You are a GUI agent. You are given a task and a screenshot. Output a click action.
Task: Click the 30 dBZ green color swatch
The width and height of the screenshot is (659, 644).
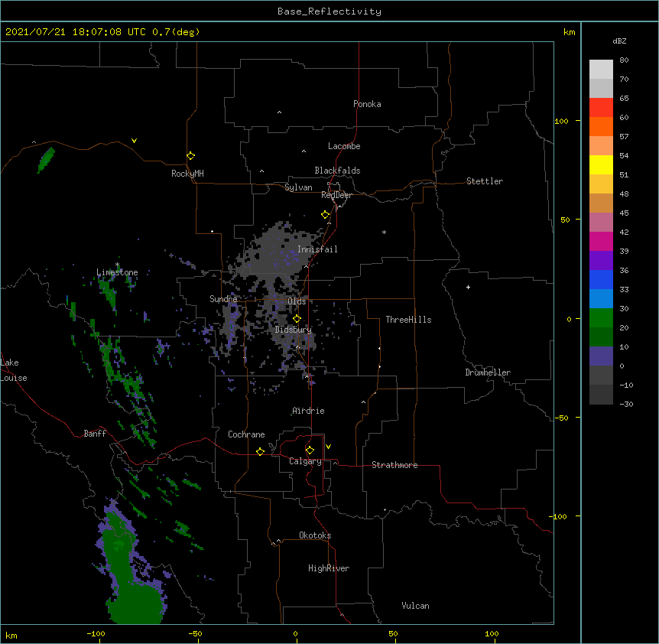coord(601,318)
